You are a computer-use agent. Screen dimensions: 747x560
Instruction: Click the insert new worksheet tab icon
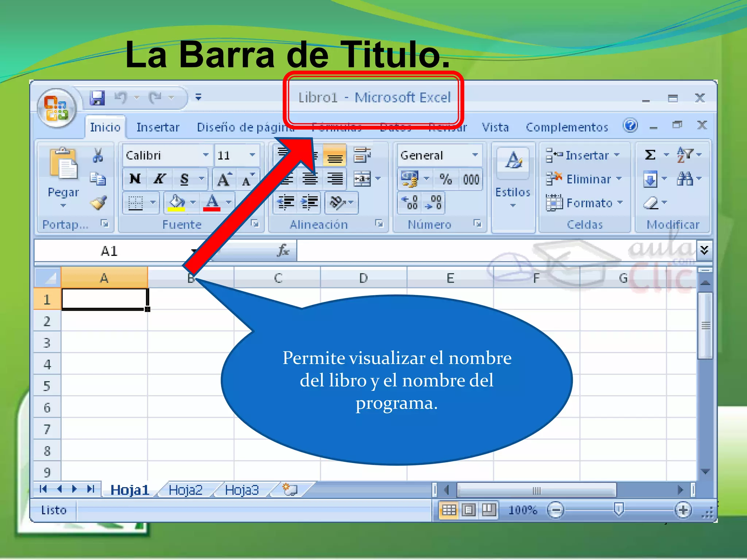click(290, 489)
